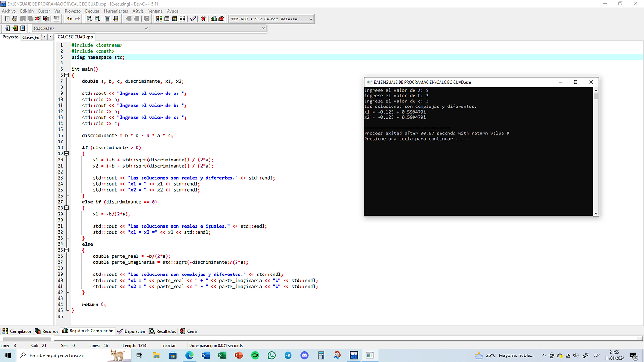Open the Archivo menu

tap(9, 11)
